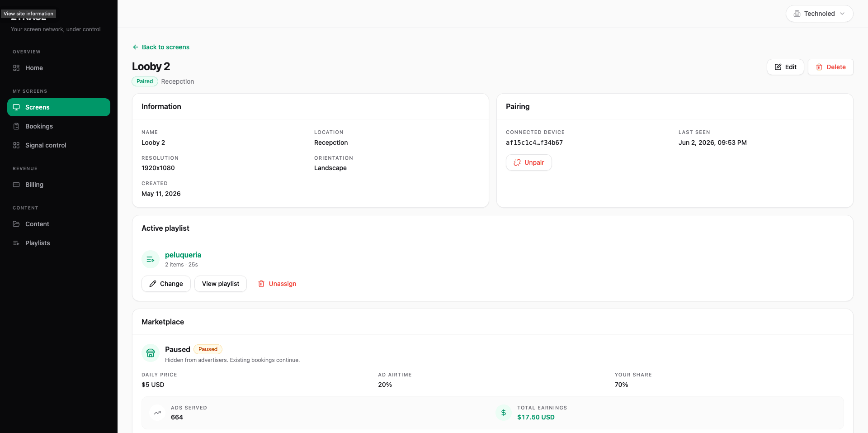Viewport: 868px width, 433px height.
Task: Unpair the connected device
Action: (528, 162)
